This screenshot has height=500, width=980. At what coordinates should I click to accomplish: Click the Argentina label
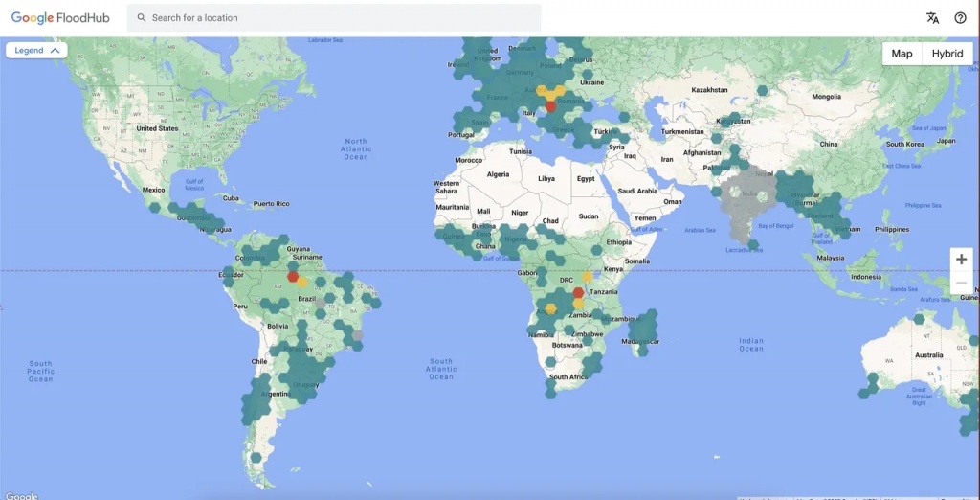275,394
